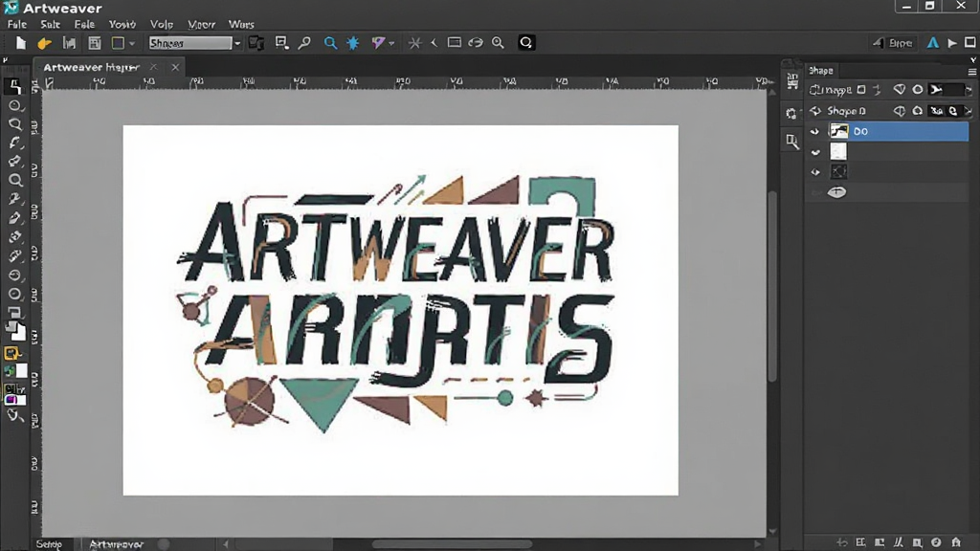Screen dimensions: 980x551
Task: Open the dropdown arrow next to the purple funnel
Action: coord(391,43)
